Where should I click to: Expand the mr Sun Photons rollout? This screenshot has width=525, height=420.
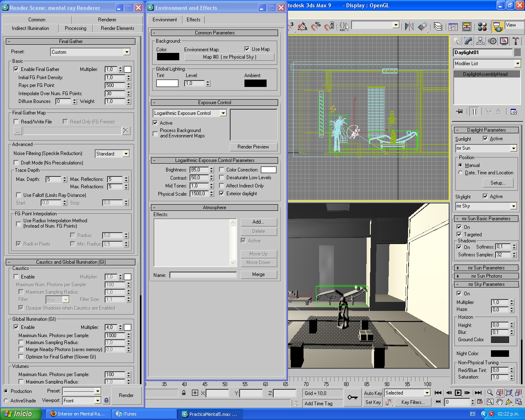[x=486, y=276]
